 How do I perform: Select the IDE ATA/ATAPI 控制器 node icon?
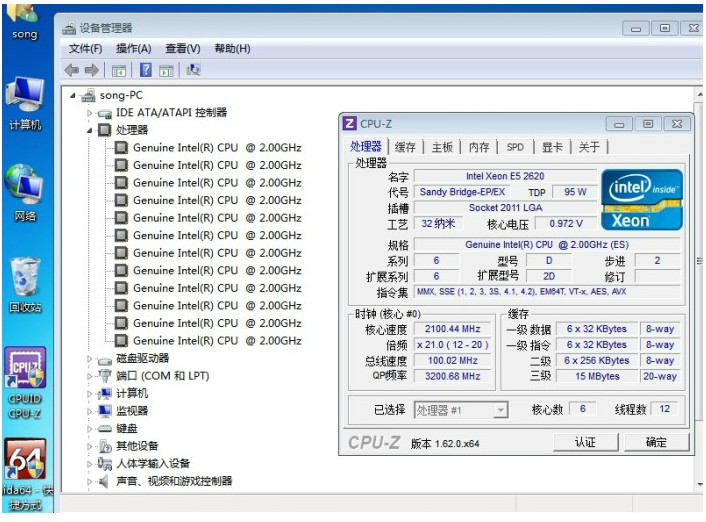pos(105,113)
